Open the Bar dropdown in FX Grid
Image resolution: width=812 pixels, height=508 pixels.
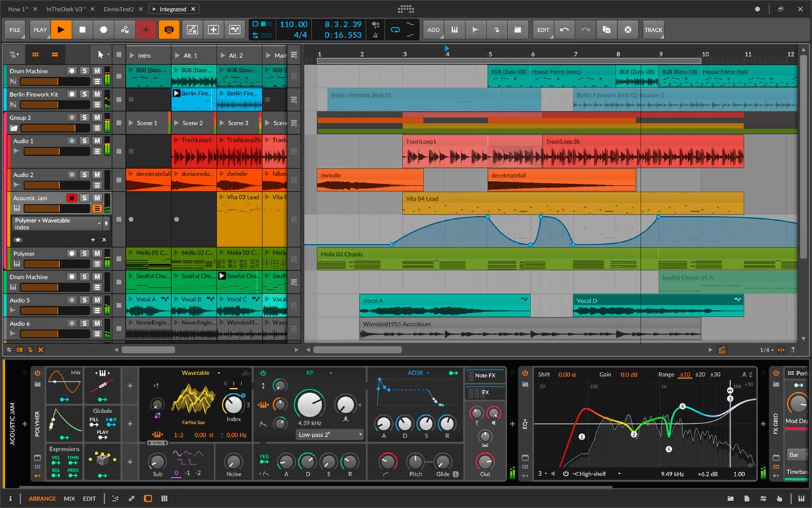(798, 454)
